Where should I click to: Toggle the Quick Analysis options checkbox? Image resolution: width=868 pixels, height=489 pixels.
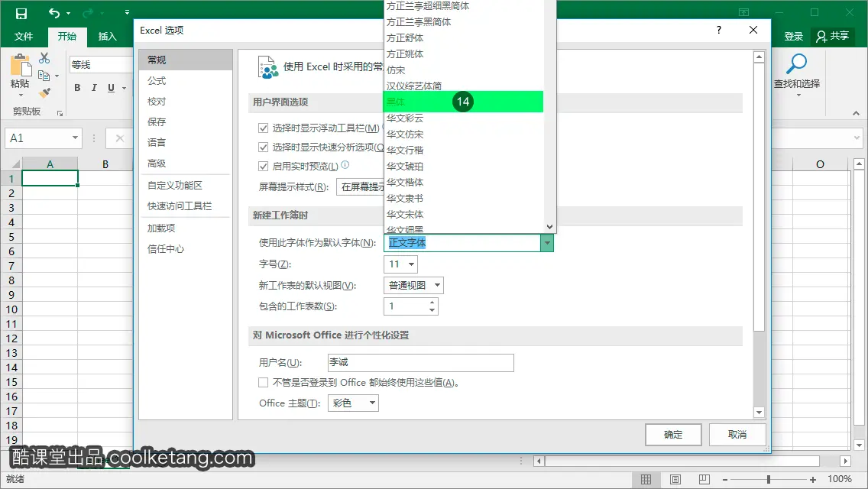coord(264,147)
